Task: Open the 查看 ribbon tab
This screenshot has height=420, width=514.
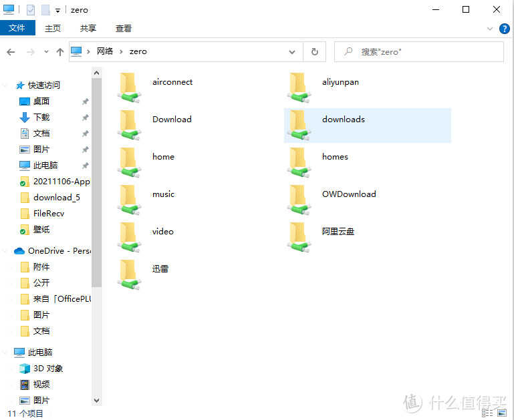Action: coord(123,29)
